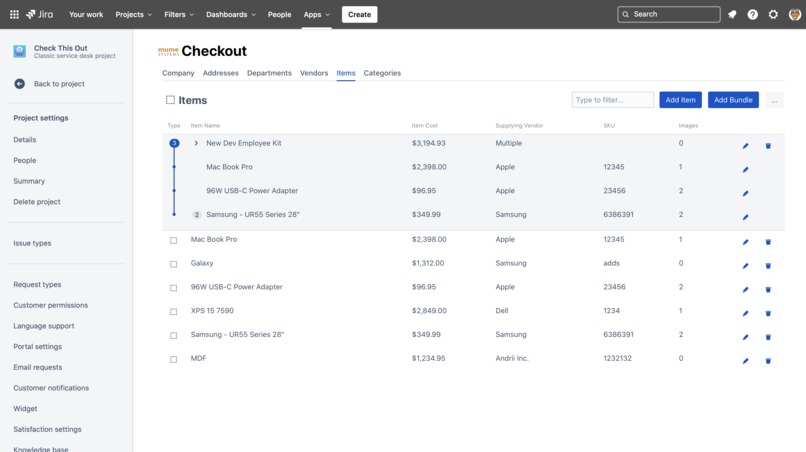
Task: Switch to the Addresses tab
Action: point(221,73)
